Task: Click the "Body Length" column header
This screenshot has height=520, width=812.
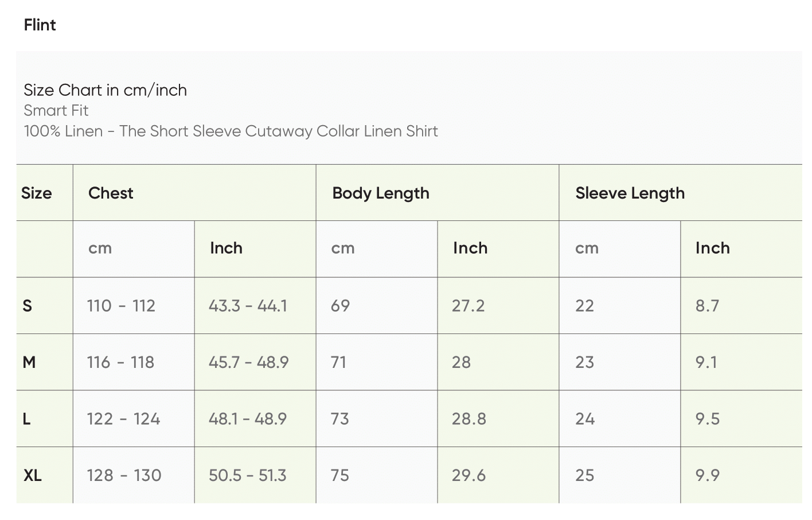Action: (x=380, y=193)
